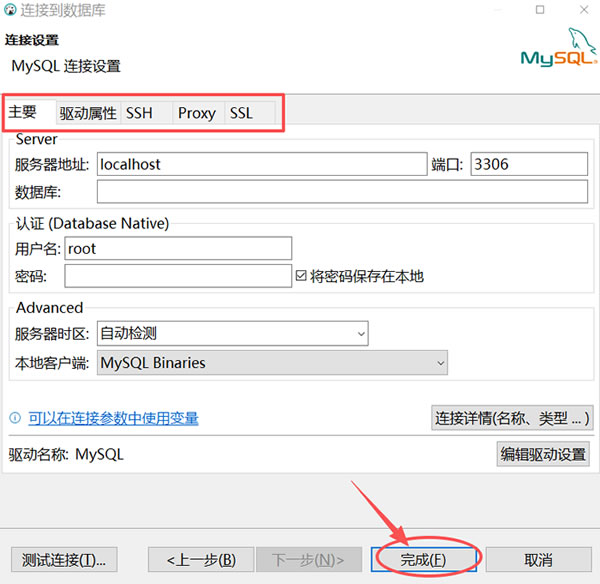Open 可以在连接参数中使用变量 link

click(x=113, y=418)
